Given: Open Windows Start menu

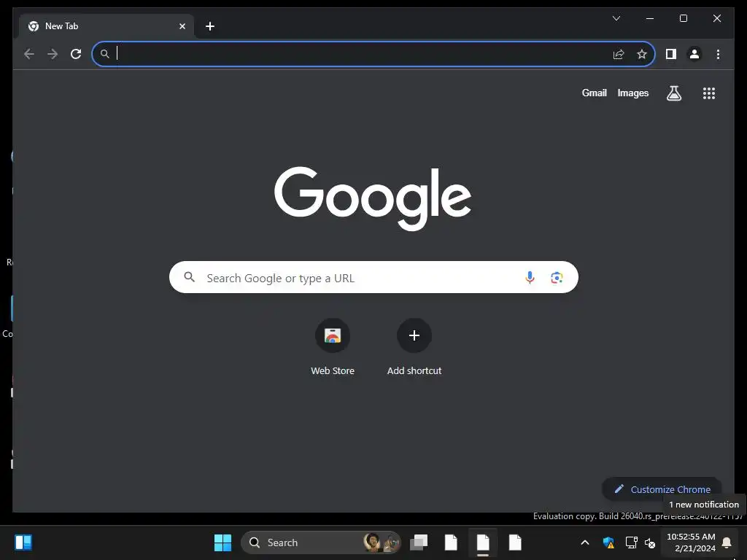Looking at the screenshot, I should tap(222, 542).
